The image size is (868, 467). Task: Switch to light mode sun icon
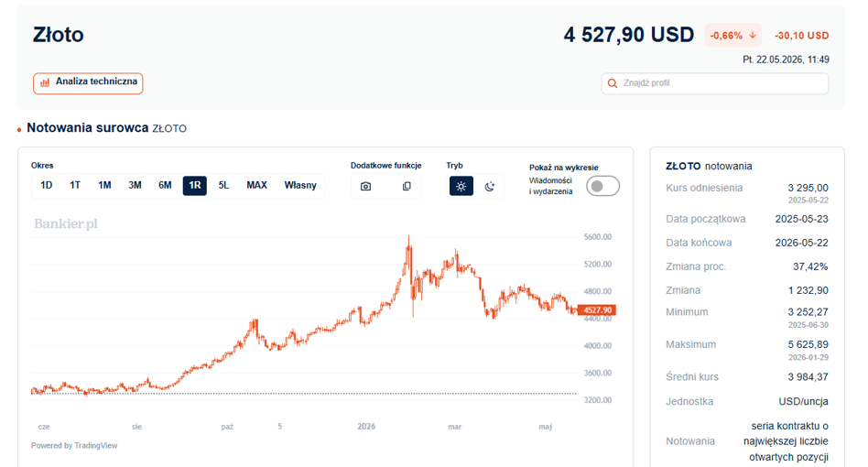click(461, 187)
